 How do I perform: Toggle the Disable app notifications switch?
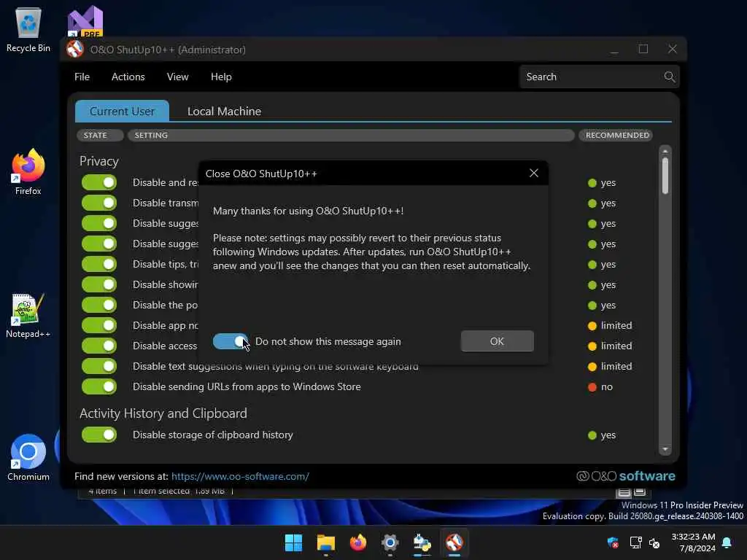[x=99, y=325]
